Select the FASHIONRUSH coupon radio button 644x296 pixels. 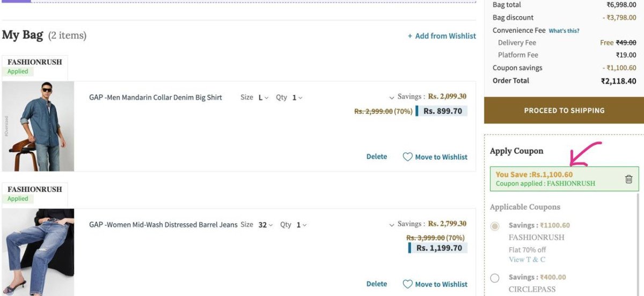pos(495,226)
